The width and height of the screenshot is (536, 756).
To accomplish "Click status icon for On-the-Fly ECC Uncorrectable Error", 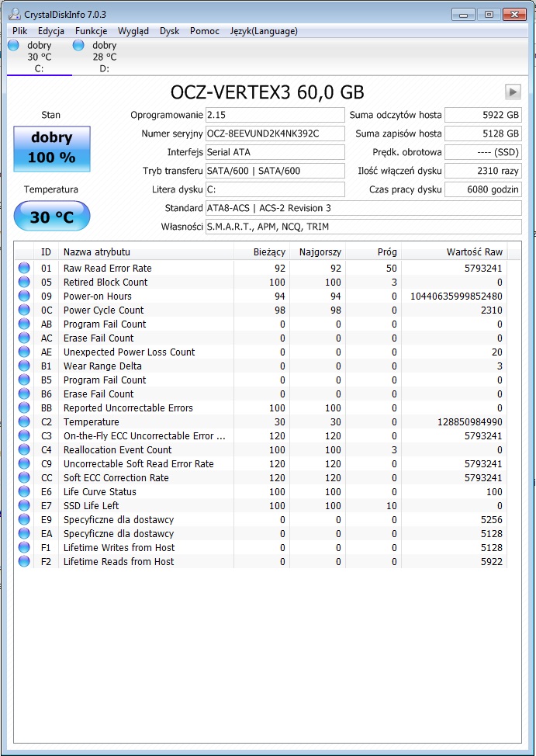I will [x=24, y=436].
